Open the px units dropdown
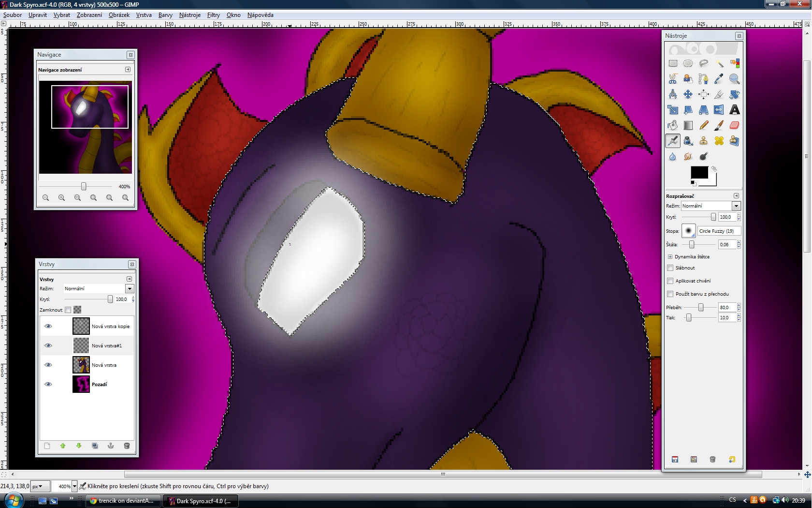 (x=40, y=487)
